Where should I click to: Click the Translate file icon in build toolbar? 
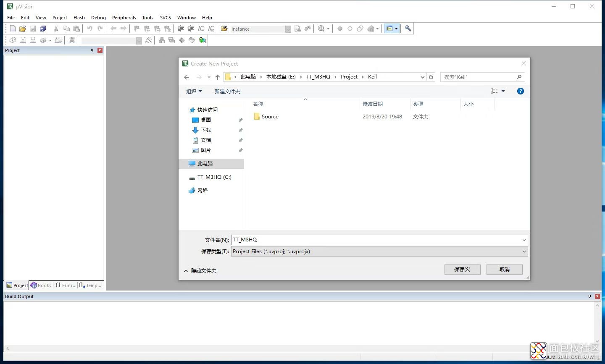point(13,40)
